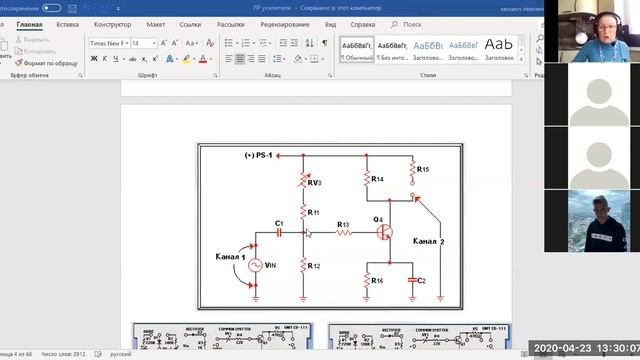Increase font size with grow font icon
The image size is (640, 360).
click(x=164, y=43)
